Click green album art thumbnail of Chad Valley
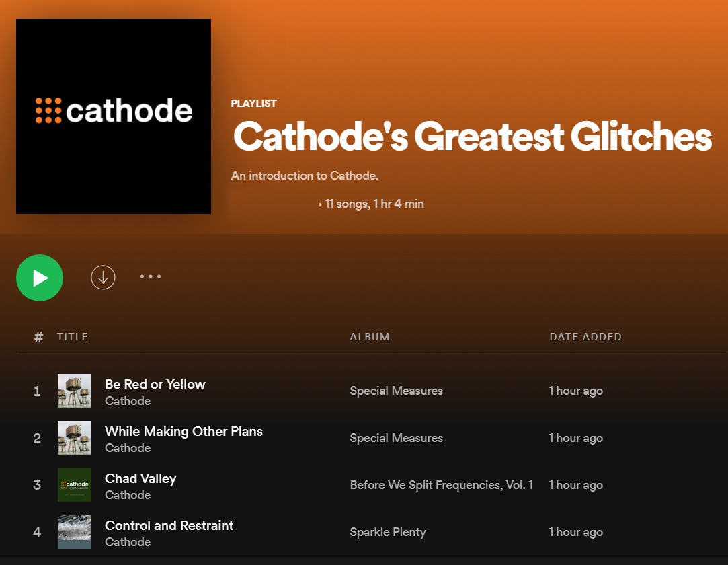728x565 pixels. tap(75, 485)
